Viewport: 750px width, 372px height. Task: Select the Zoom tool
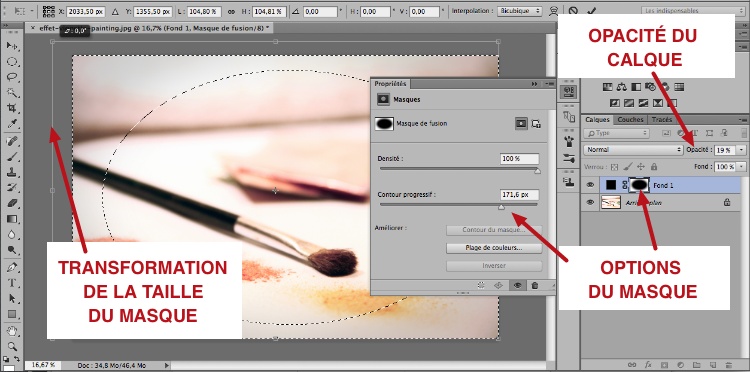click(12, 346)
